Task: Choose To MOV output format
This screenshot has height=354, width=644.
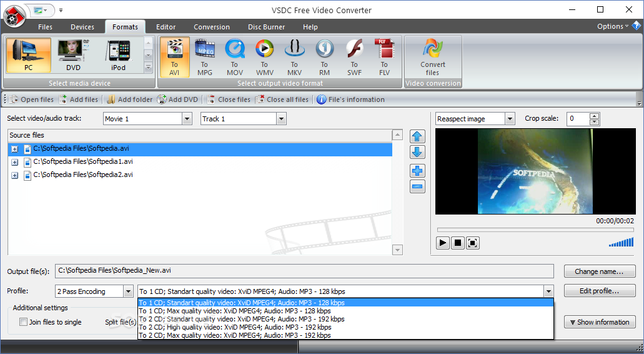Action: point(234,57)
